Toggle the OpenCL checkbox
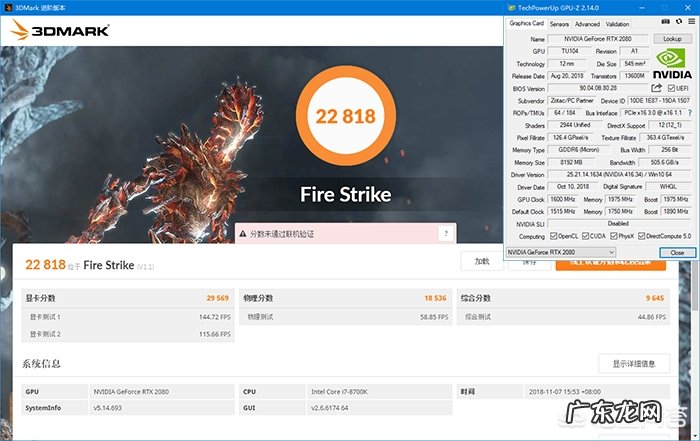The image size is (700, 441). pos(554,236)
